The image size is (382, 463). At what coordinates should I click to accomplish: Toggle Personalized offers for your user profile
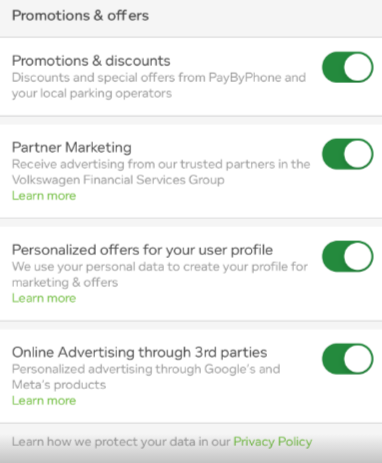[x=347, y=256]
